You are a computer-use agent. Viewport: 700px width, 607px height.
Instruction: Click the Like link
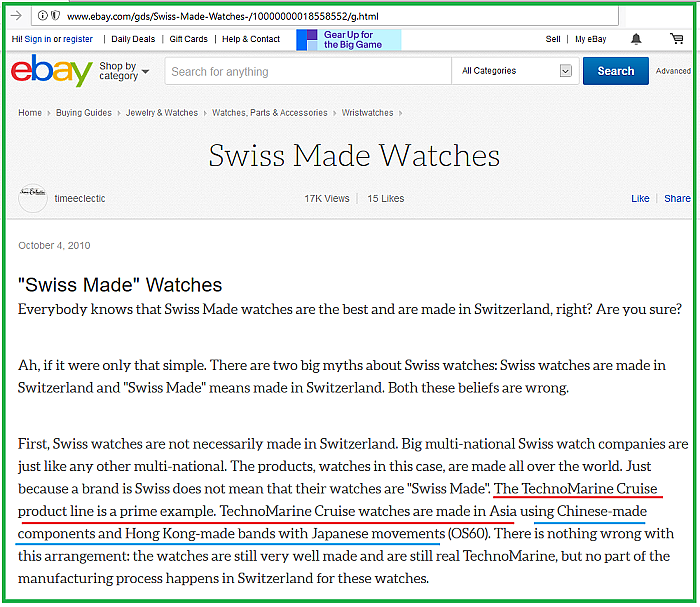640,199
